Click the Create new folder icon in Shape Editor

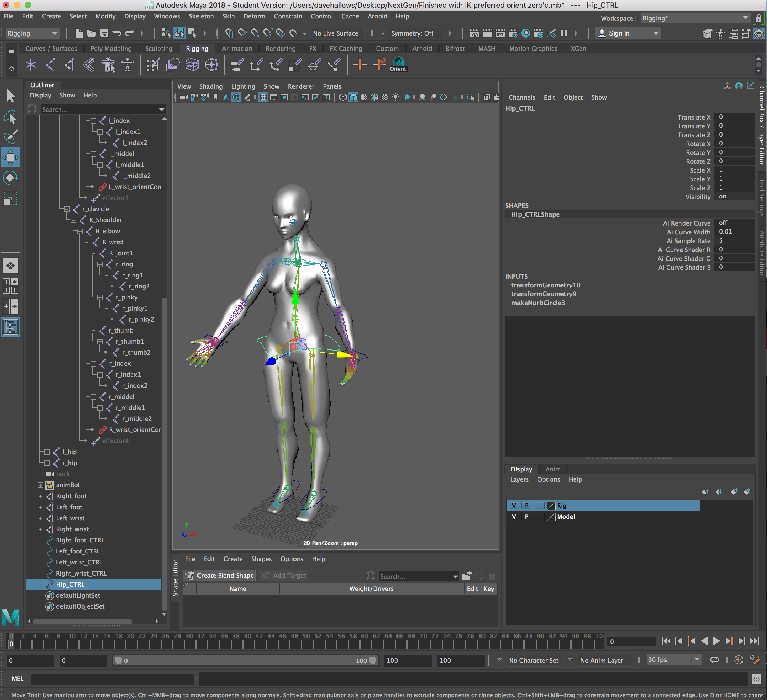[x=466, y=576]
